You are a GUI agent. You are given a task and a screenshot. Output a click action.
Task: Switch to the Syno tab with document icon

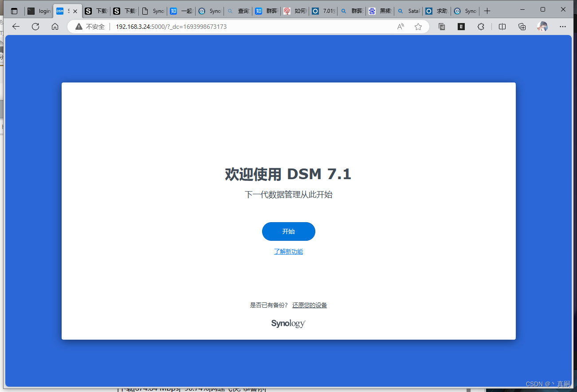click(x=153, y=11)
